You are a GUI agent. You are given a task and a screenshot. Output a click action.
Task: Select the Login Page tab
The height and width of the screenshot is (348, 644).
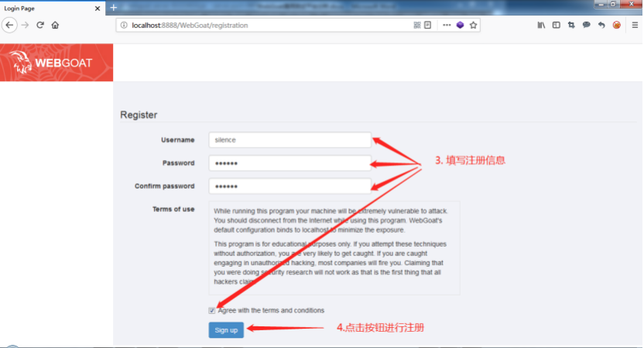coord(52,9)
